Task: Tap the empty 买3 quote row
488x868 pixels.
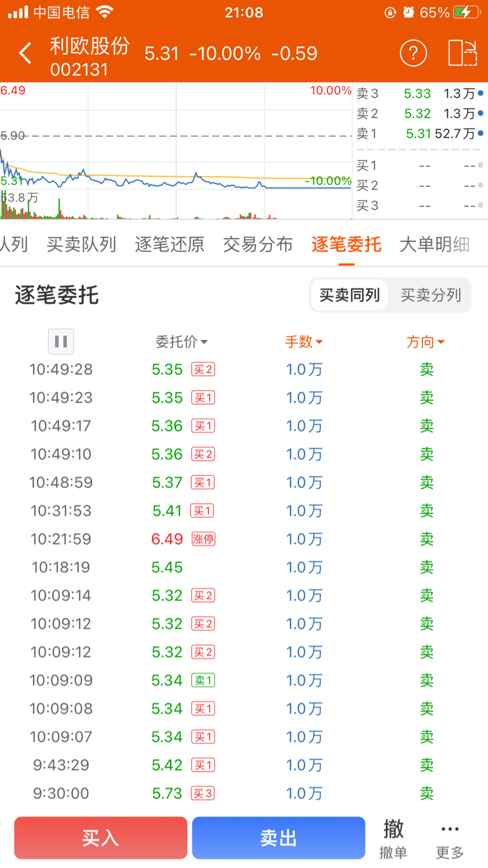Action: 419,205
